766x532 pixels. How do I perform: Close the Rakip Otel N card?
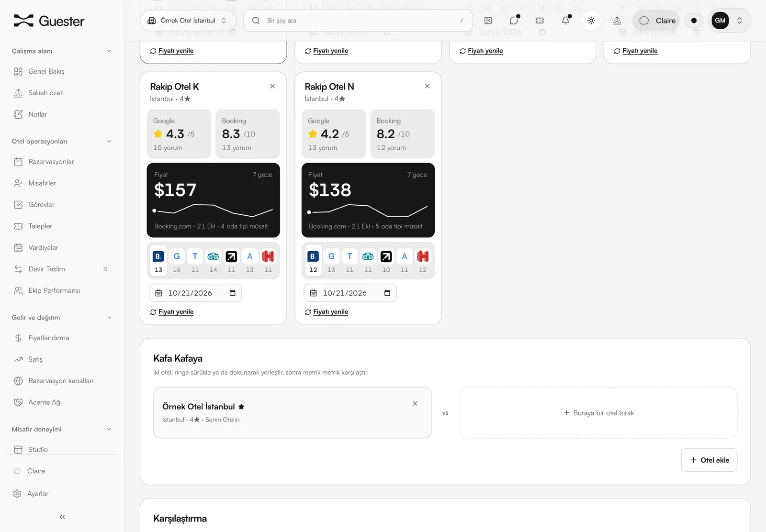tap(427, 86)
